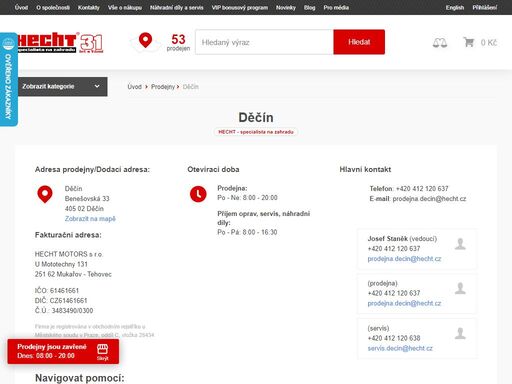Click the store locator map pin icon
The image size is (512, 384).
tap(145, 41)
